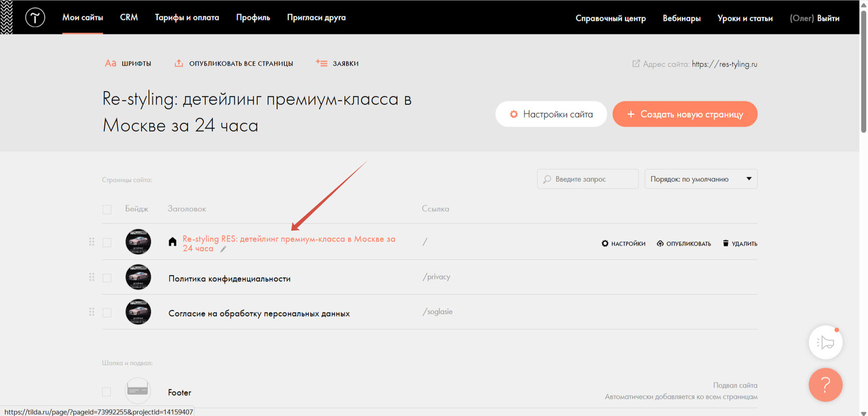Image resolution: width=868 pixels, height=416 pixels.
Task: Open the help question mark button
Action: click(x=826, y=384)
